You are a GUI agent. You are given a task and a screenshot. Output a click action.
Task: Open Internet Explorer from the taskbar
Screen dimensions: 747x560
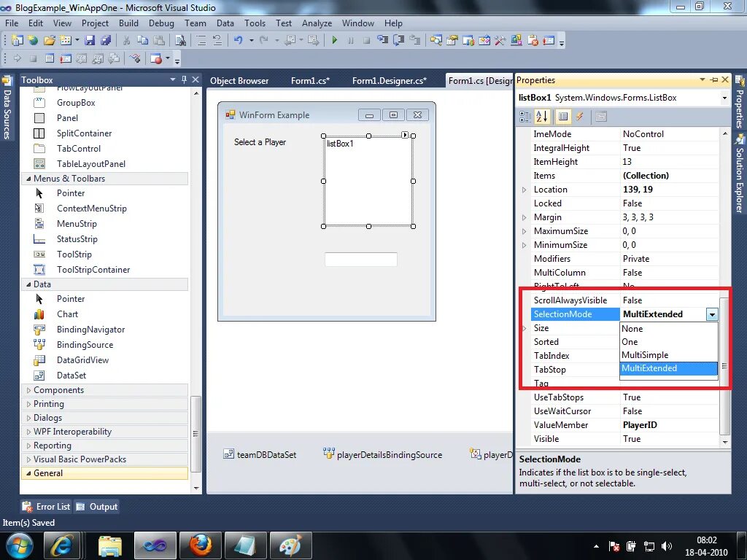[63, 545]
